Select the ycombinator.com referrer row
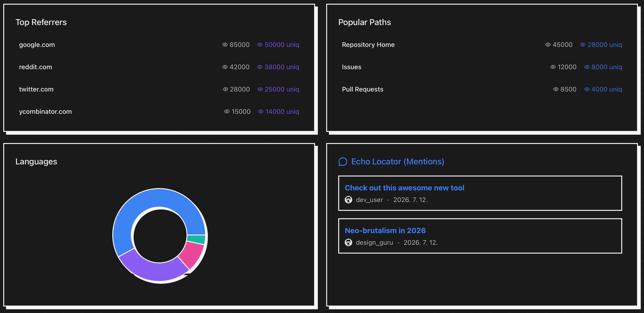Screen dimensions: 644x313 tap(159, 111)
